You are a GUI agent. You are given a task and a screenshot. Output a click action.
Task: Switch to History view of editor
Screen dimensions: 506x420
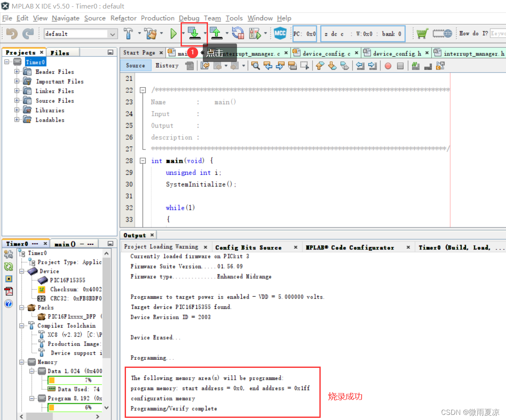[167, 65]
